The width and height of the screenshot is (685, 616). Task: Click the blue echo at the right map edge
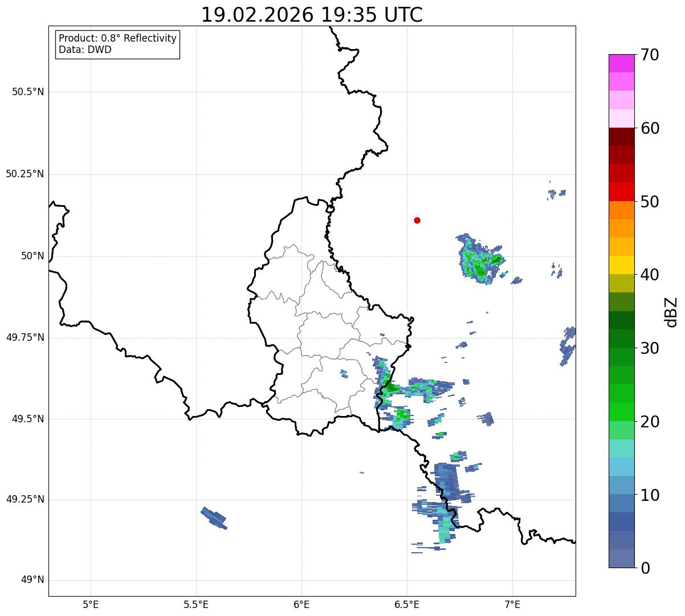[x=568, y=346]
